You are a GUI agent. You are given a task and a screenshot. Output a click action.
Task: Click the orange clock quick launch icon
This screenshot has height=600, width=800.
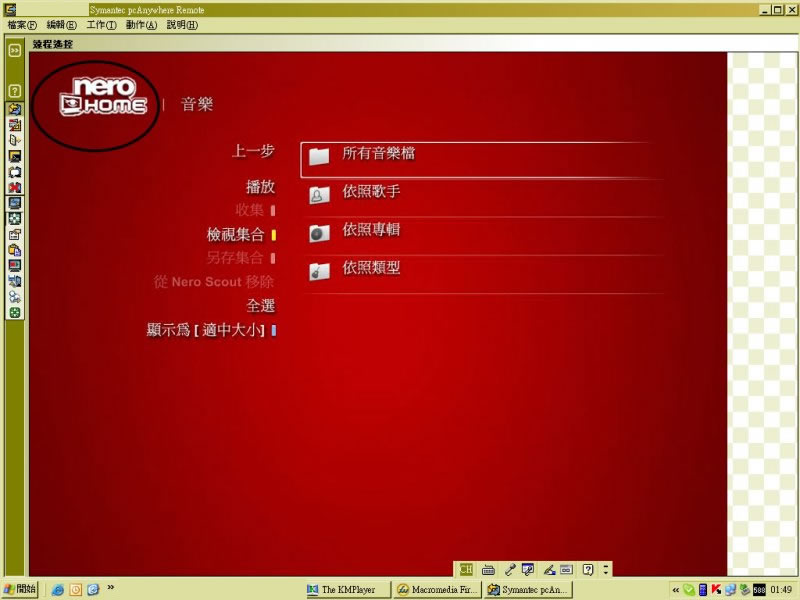(x=76, y=590)
